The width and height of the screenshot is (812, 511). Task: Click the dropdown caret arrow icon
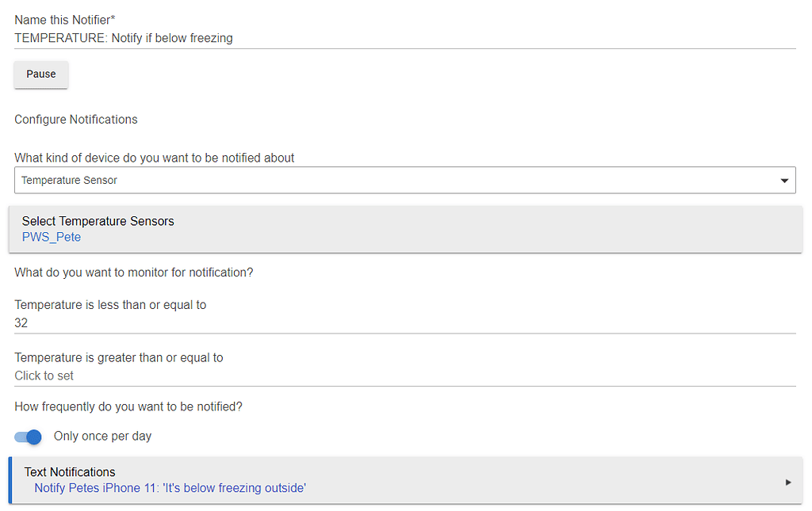tap(784, 181)
